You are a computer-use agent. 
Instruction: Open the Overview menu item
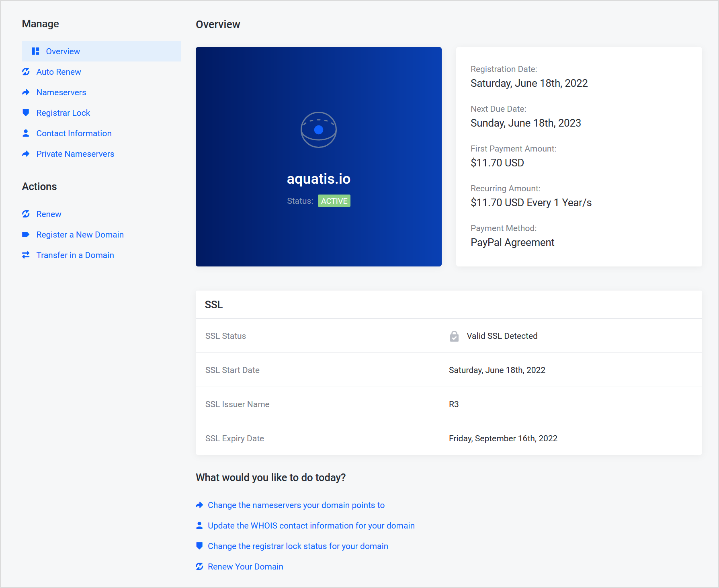pyautogui.click(x=102, y=51)
